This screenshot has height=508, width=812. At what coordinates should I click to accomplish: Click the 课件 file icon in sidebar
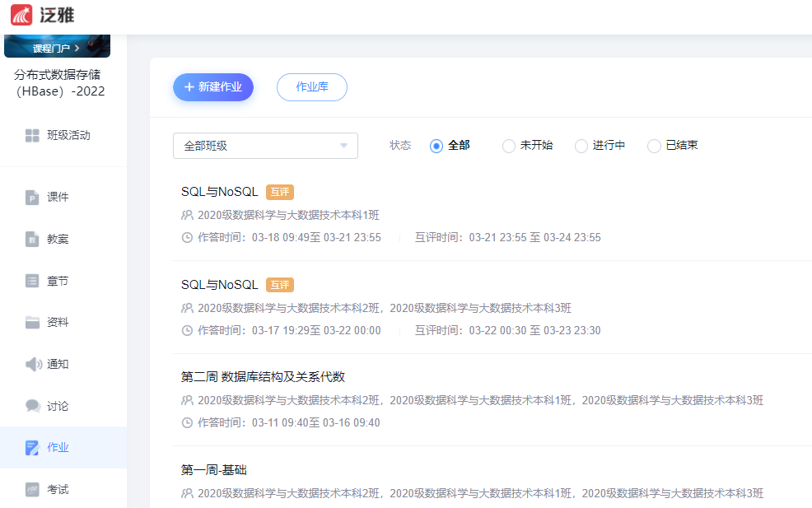point(32,198)
